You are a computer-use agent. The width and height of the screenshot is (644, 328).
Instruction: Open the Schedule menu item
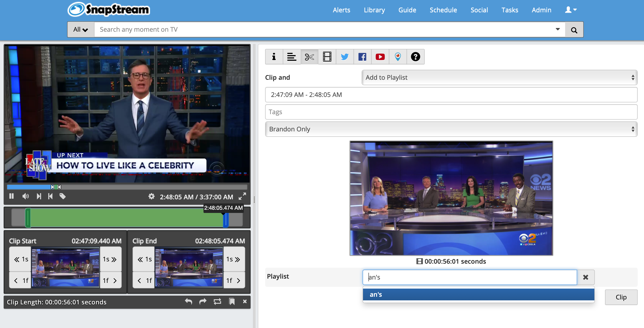(x=443, y=10)
